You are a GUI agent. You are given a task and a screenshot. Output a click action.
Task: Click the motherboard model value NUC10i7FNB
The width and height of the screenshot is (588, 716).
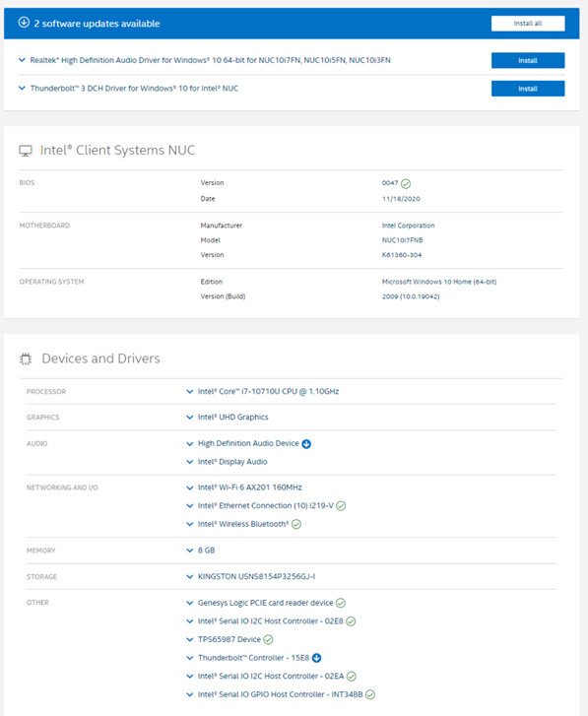coord(402,240)
